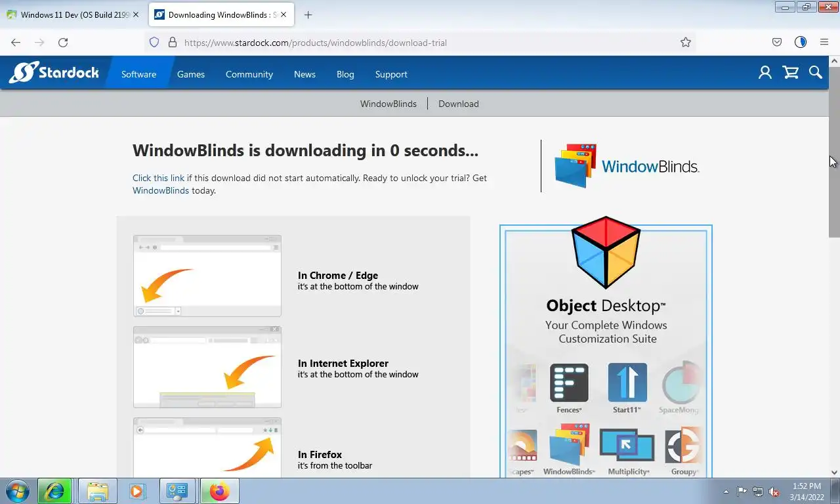Open the Pocket save icon
Image resolution: width=840 pixels, height=504 pixels.
(777, 43)
